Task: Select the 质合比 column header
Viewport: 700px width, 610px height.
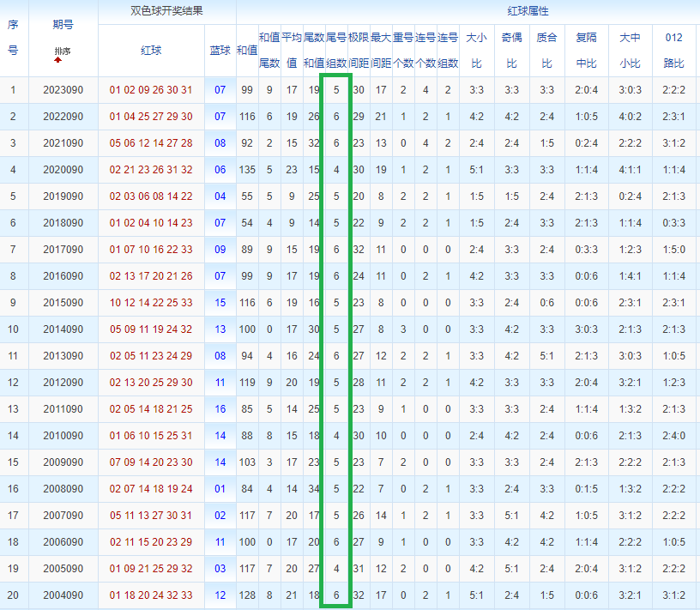Action: tap(547, 51)
